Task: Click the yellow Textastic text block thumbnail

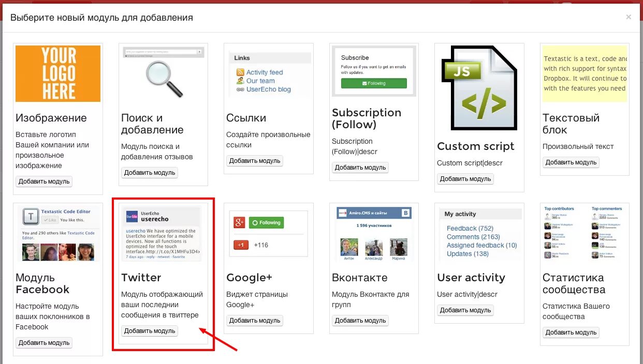Action: coord(585,73)
